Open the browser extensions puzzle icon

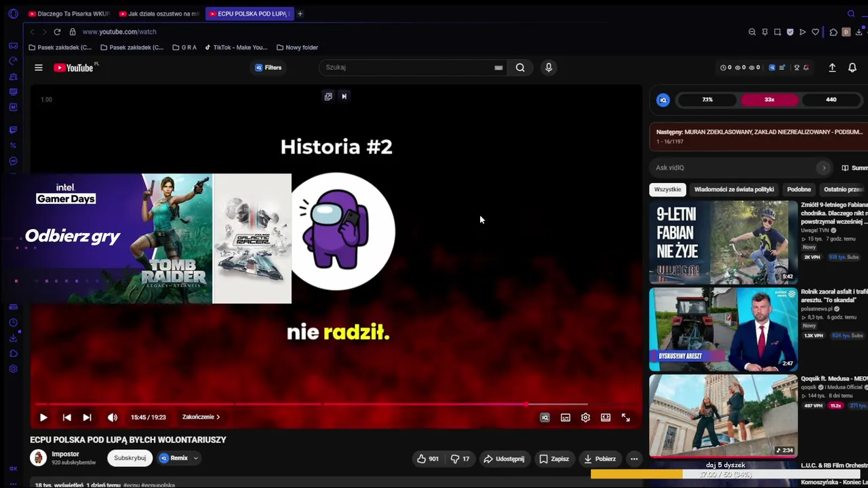click(x=833, y=32)
